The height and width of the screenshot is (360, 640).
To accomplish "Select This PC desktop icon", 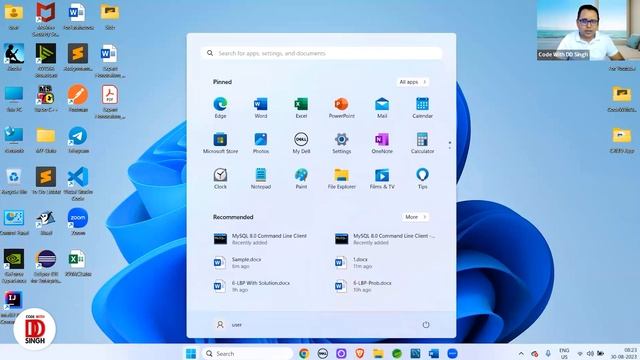I will point(14,98).
